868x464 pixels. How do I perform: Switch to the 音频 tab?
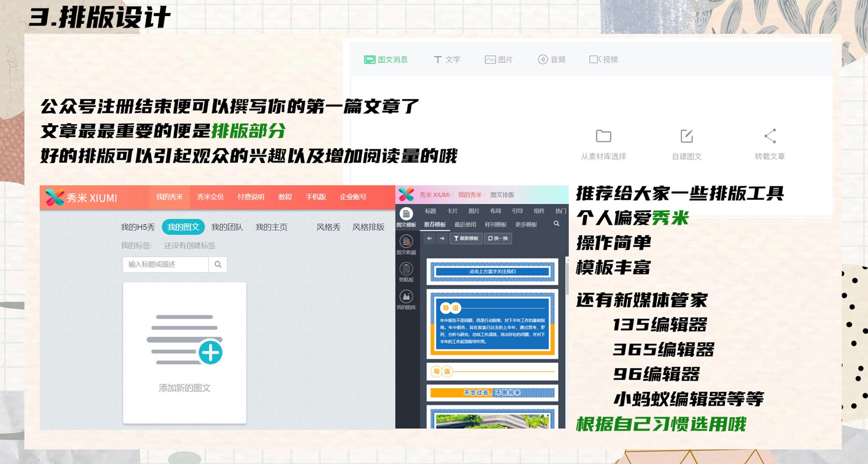pyautogui.click(x=552, y=60)
